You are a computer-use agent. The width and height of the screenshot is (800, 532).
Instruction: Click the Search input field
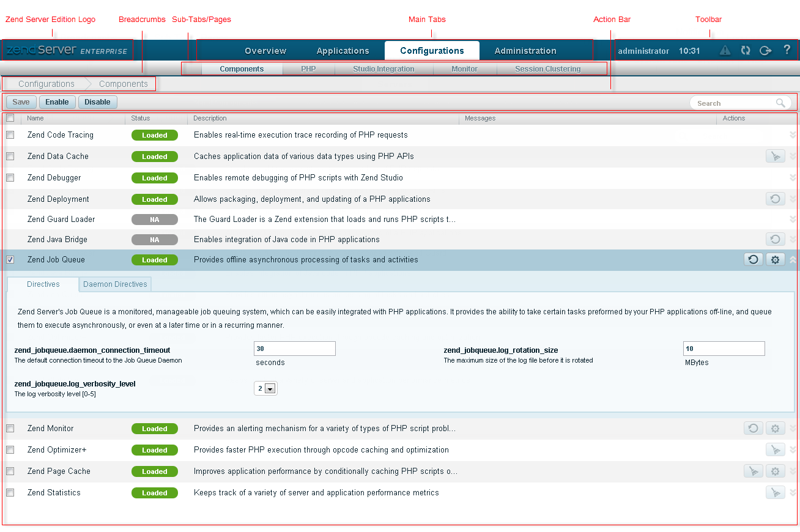[734, 103]
